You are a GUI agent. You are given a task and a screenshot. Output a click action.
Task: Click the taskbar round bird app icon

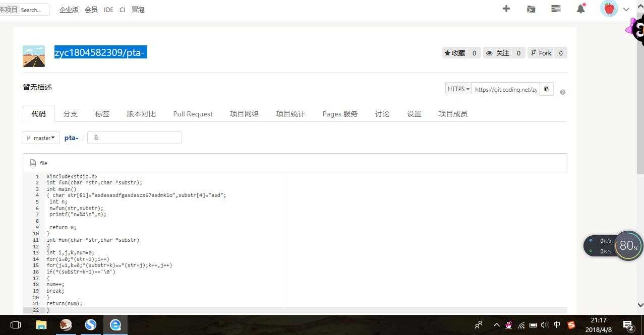(66, 325)
